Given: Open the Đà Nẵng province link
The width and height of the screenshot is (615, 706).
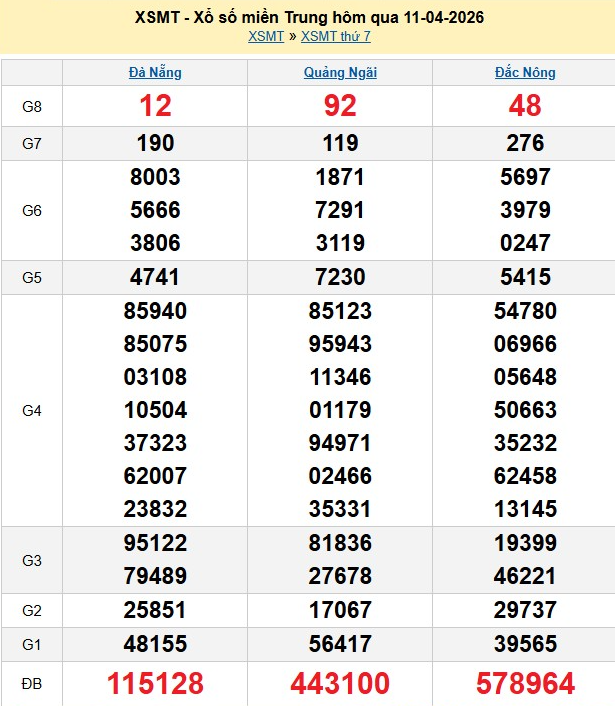Looking at the screenshot, I should click(x=155, y=72).
